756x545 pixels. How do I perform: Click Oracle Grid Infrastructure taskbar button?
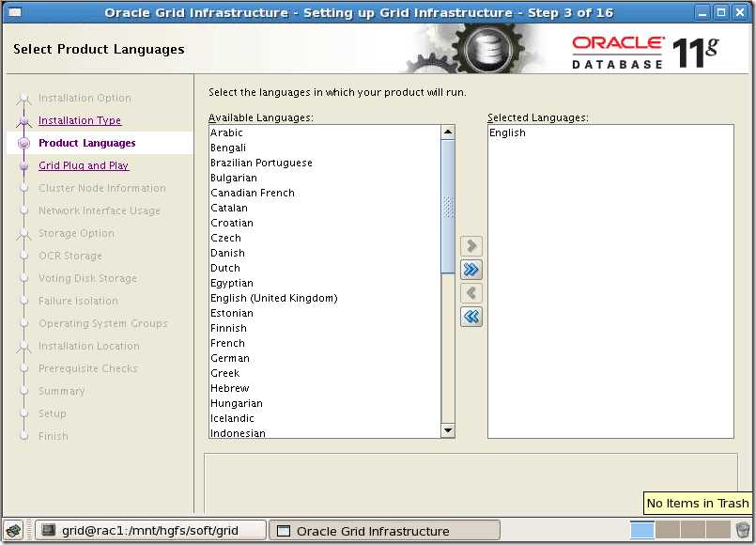(x=384, y=531)
